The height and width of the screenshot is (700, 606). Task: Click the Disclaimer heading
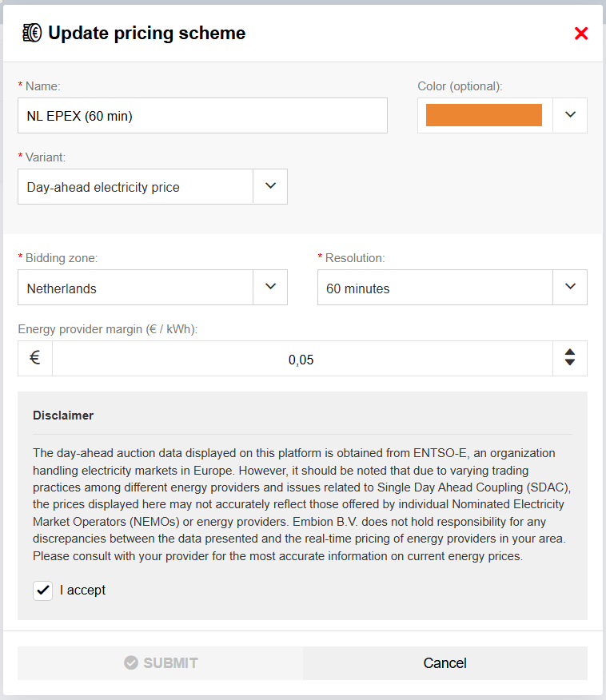coord(63,416)
